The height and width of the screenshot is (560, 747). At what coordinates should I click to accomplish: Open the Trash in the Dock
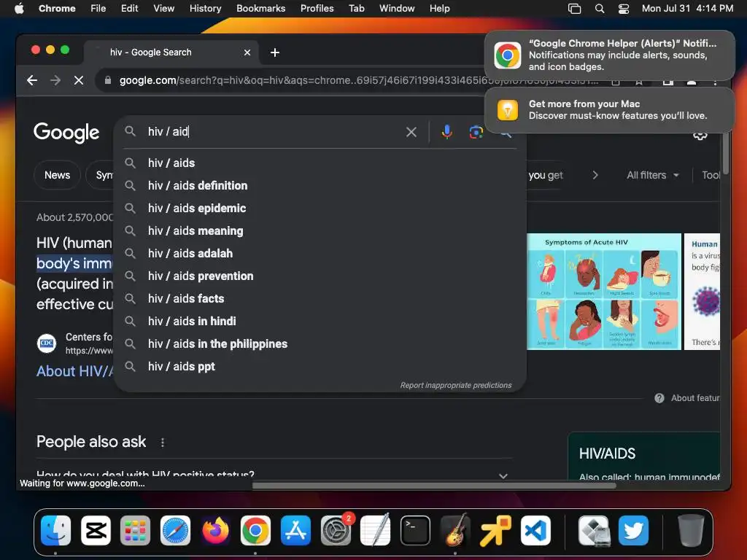691,530
